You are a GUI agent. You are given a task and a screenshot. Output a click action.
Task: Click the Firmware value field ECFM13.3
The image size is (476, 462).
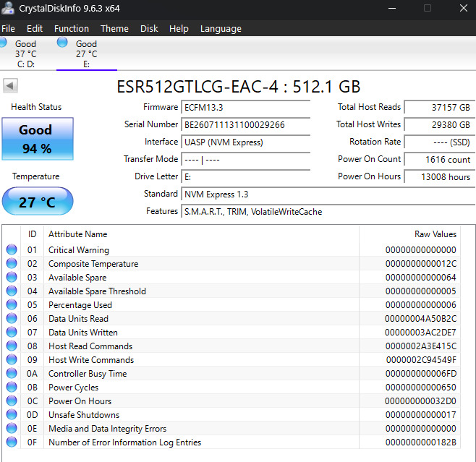(246, 107)
